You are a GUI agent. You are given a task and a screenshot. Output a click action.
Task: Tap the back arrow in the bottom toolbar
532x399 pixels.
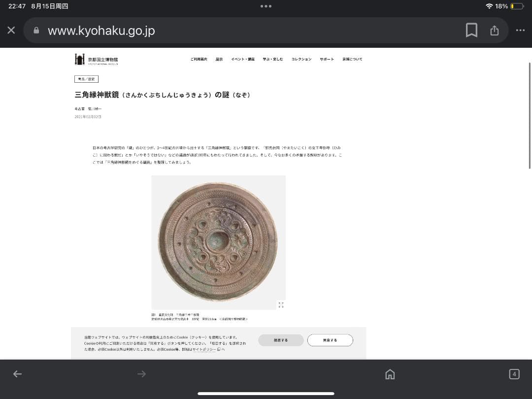click(x=17, y=374)
